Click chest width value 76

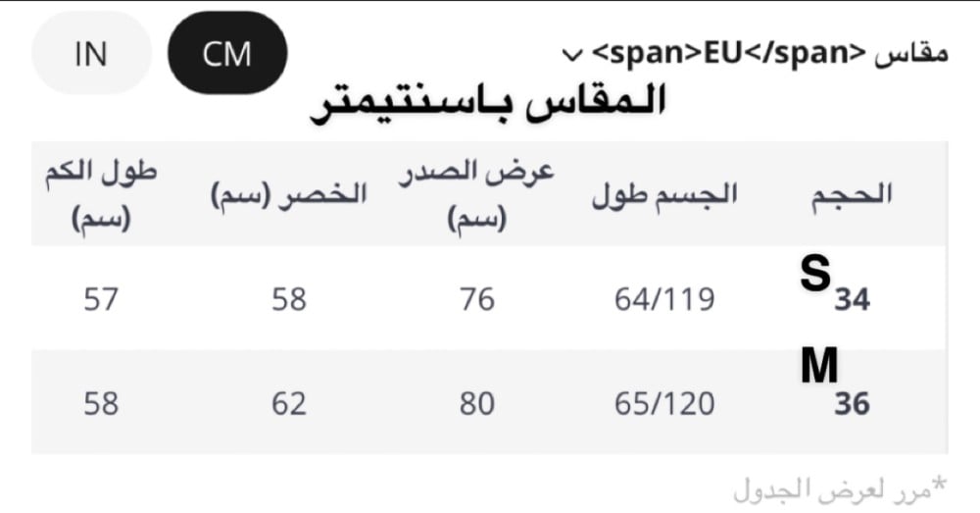click(476, 298)
